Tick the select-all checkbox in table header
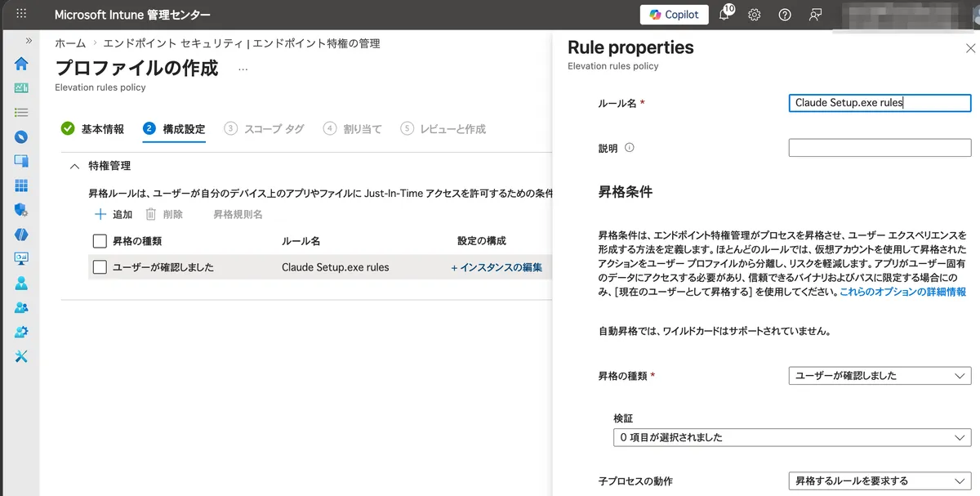The image size is (980, 496). [x=100, y=241]
